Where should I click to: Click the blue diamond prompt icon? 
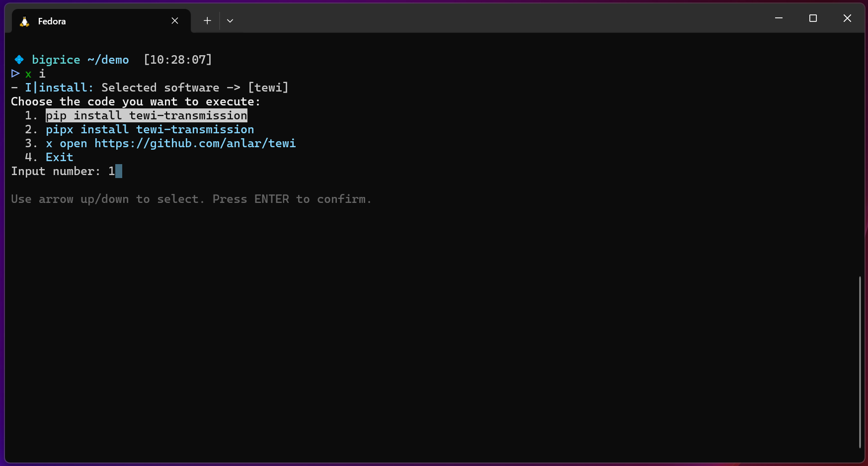[x=19, y=60]
